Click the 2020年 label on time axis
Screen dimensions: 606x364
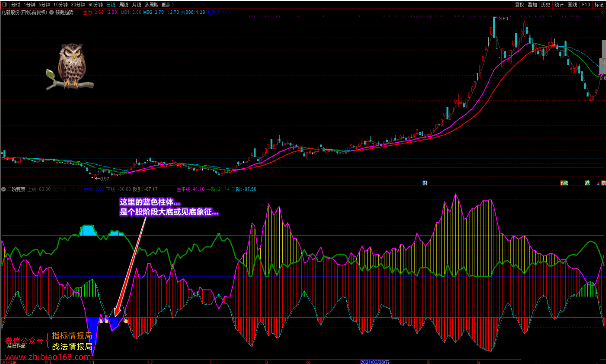[9, 362]
